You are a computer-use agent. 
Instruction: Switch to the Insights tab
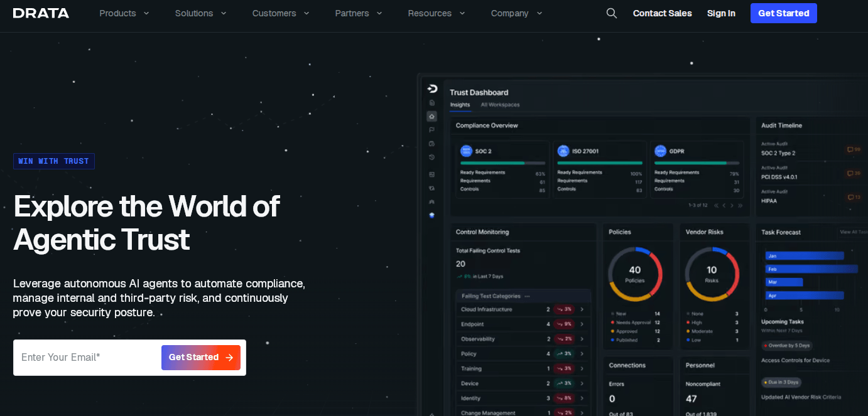(x=460, y=105)
